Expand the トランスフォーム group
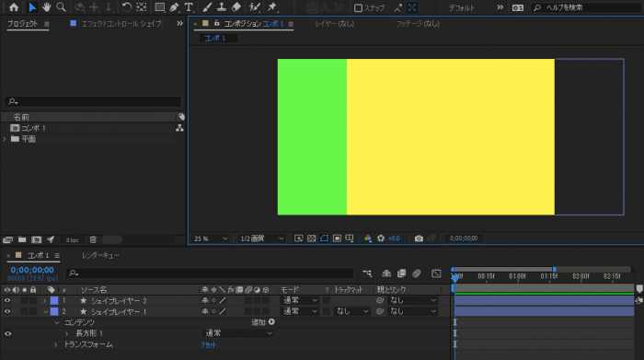Screen dimensions: 644x360 pos(56,344)
